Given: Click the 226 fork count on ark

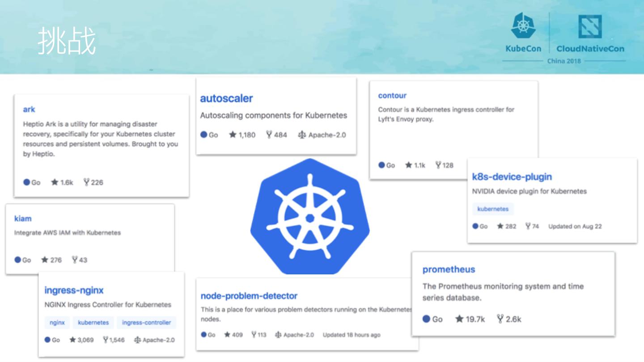Looking at the screenshot, I should (97, 182).
